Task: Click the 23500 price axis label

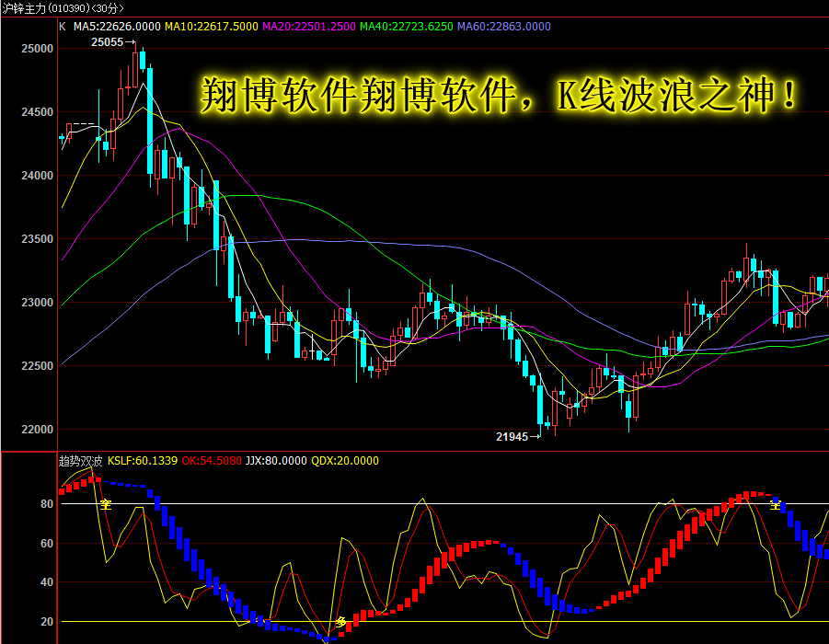Action: [37, 239]
